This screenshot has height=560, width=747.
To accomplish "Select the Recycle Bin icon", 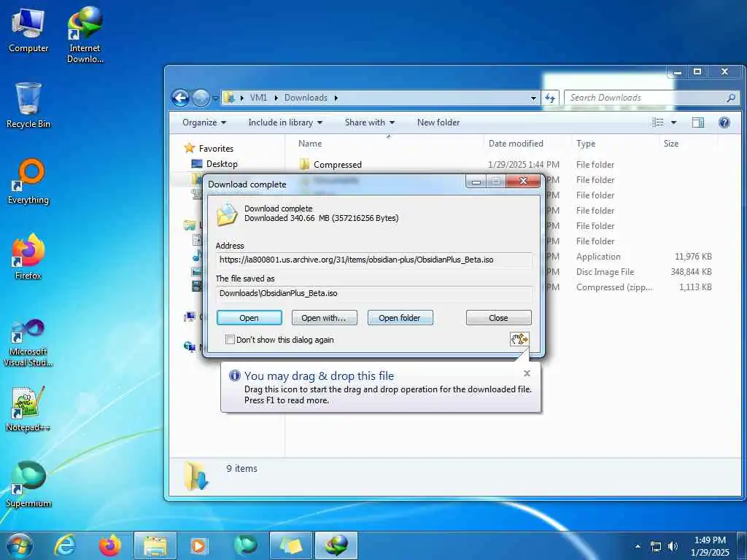I will coord(28,106).
